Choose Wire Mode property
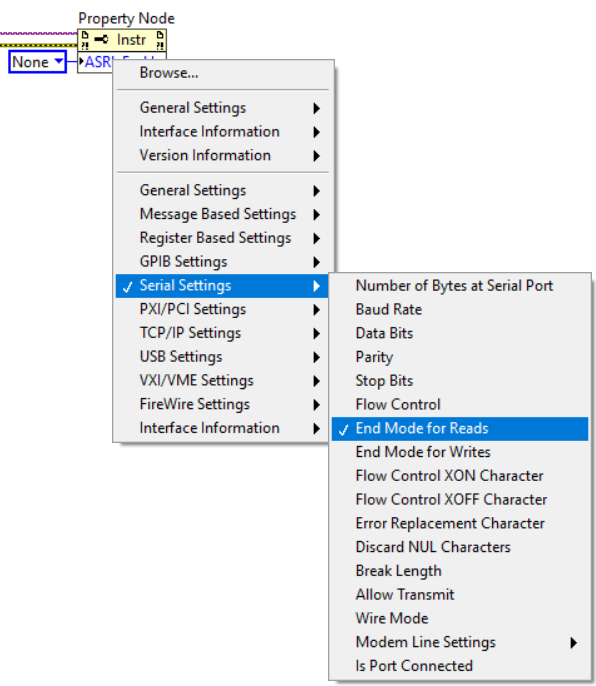This screenshot has height=686, width=596. [x=460, y=619]
